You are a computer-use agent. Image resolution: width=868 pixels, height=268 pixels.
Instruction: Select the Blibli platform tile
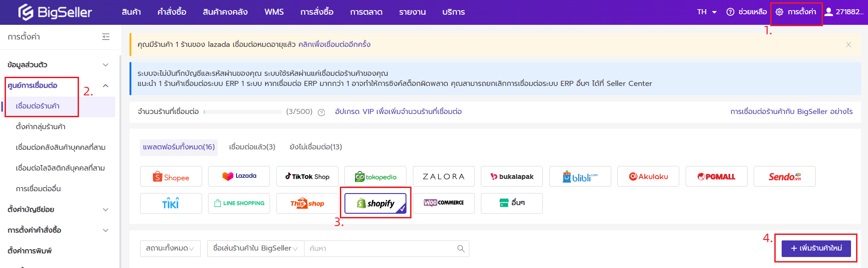(x=580, y=177)
